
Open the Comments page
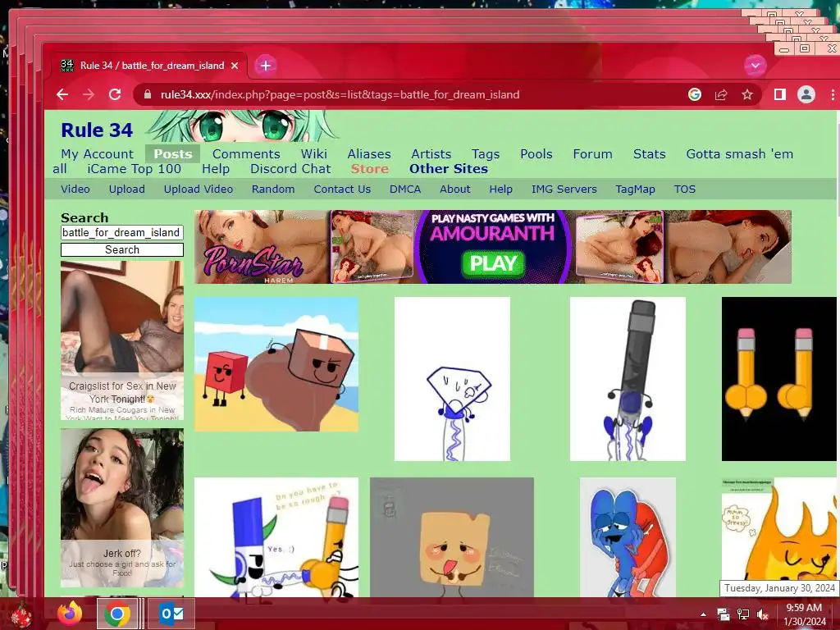[246, 154]
